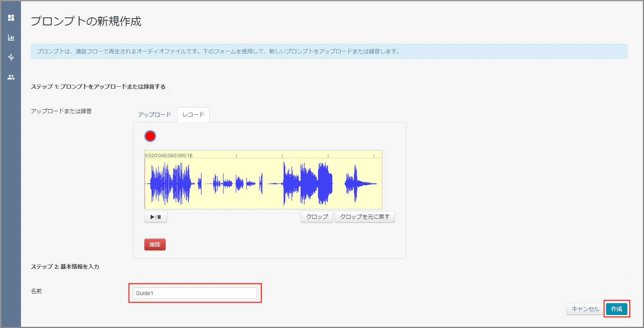
Task: Click the クロップ button
Action: pos(317,217)
